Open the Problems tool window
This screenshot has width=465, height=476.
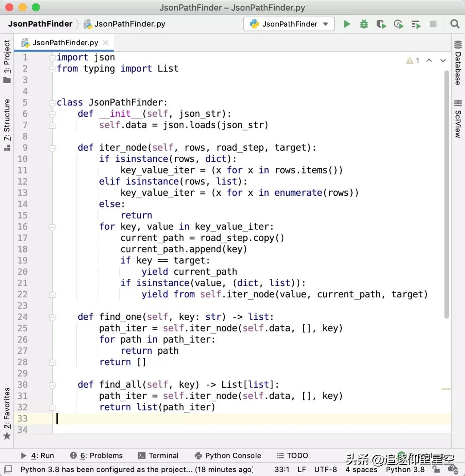point(96,455)
